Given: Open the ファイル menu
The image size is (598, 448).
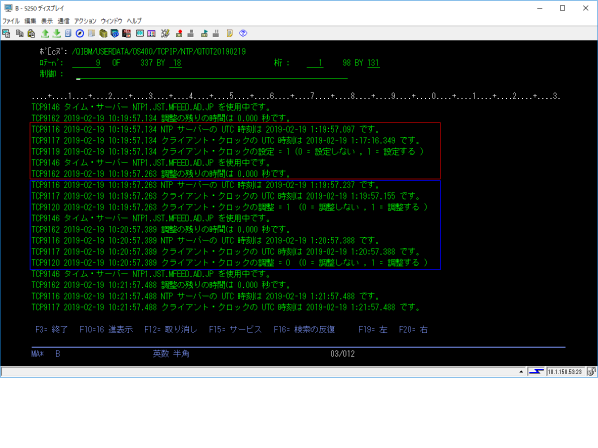Looking at the screenshot, I should [11, 21].
